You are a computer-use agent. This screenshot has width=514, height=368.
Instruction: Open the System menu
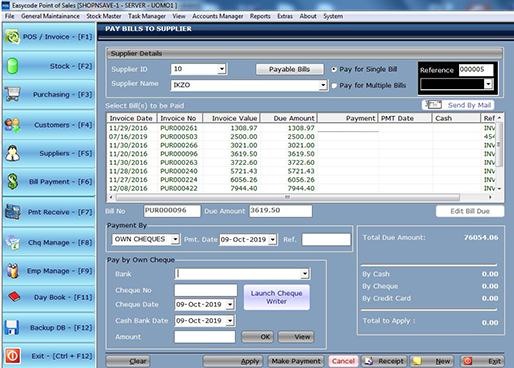333,16
